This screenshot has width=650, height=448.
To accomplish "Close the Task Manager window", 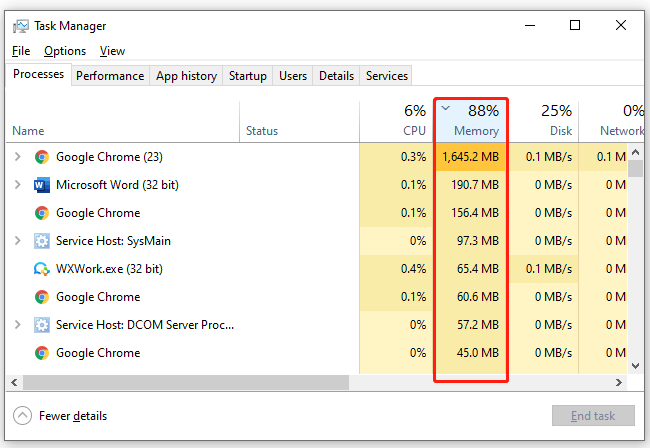I will 621,26.
